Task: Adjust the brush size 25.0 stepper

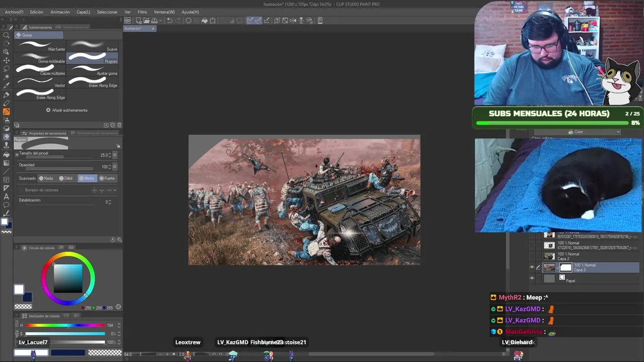Action: coord(110,155)
